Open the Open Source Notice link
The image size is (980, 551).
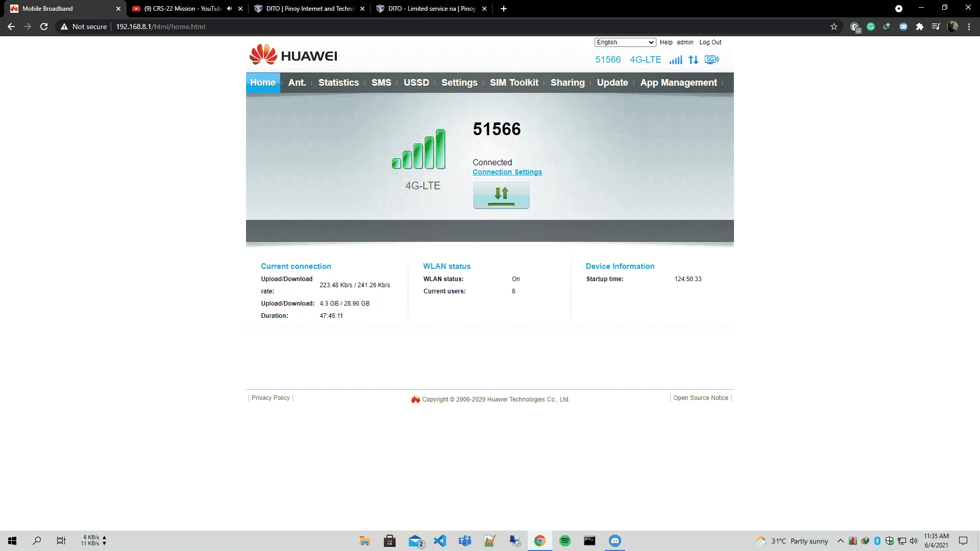(701, 398)
